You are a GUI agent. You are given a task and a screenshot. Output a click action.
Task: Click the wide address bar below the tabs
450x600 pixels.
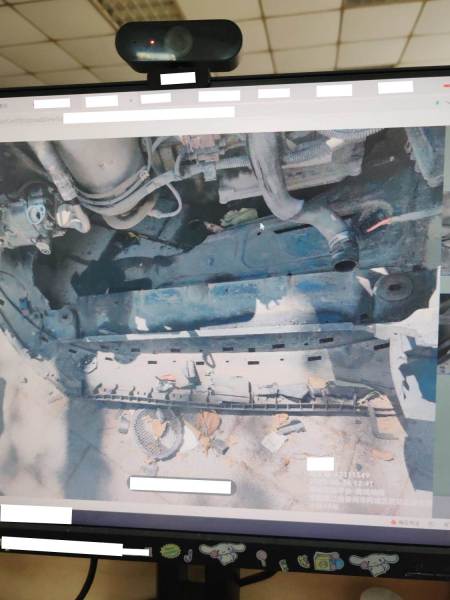click(149, 114)
